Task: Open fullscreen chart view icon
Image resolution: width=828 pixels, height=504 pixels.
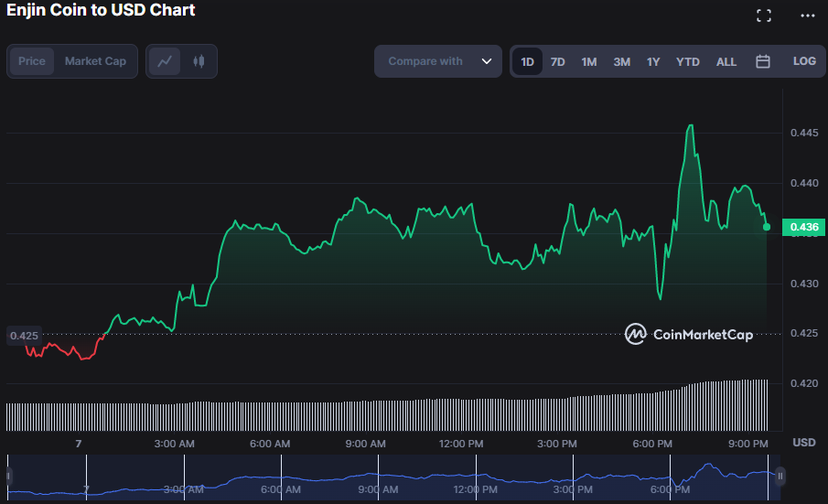Action: [x=764, y=16]
